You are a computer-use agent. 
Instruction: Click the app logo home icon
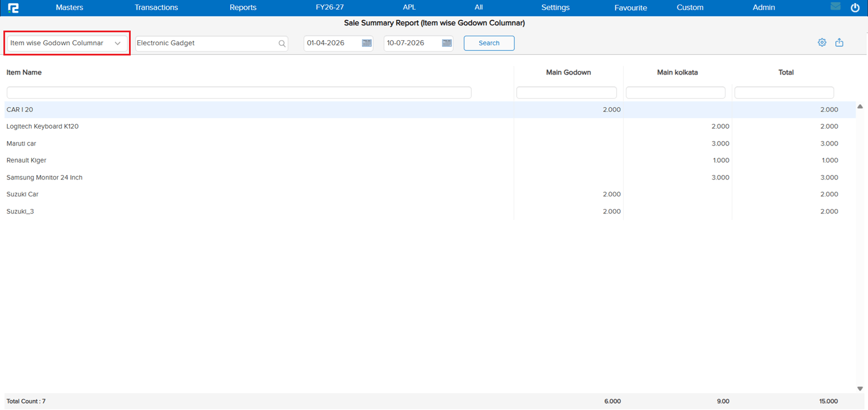pyautogui.click(x=14, y=8)
